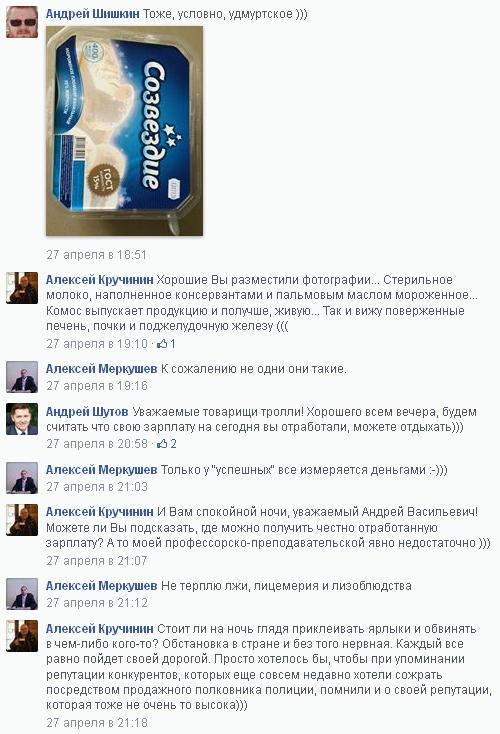500x734 pixels.
Task: Open Алексей Кручинин's name link in the 'Хорошие Вы разместили' comment
Action: (100, 280)
